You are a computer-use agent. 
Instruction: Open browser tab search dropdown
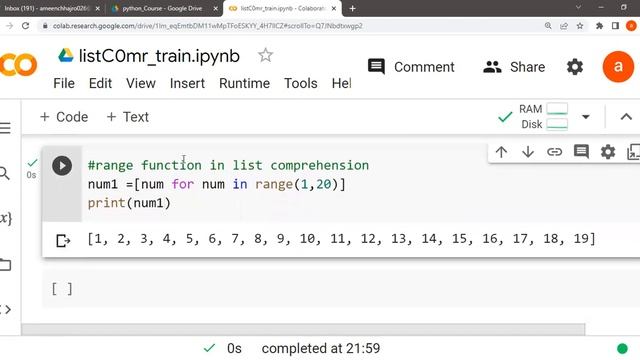pos(578,7)
